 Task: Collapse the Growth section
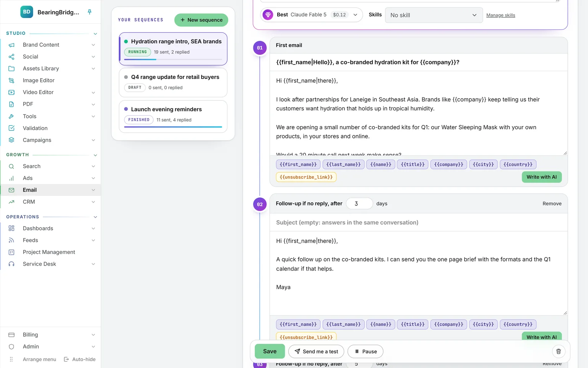95,155
